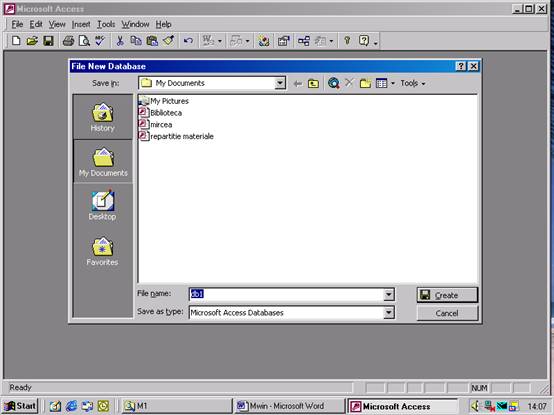Expand the Save in location dropdown

pyautogui.click(x=280, y=83)
